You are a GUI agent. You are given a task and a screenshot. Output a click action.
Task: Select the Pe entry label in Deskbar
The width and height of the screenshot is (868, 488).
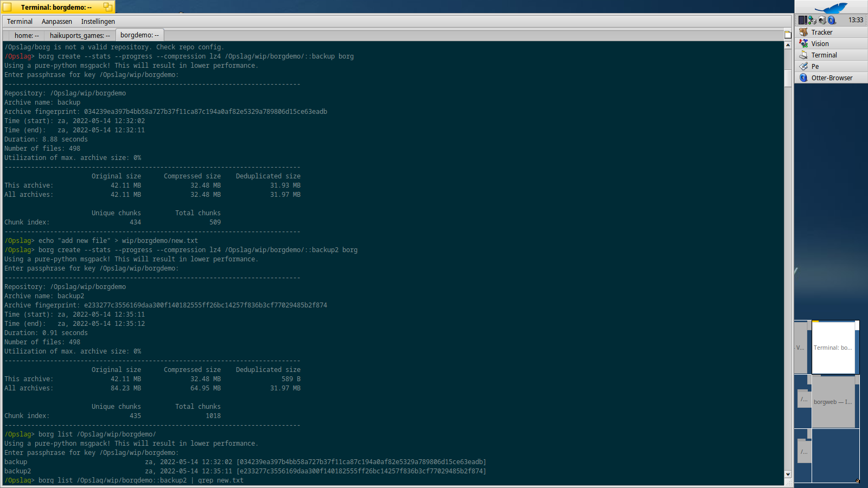click(815, 67)
